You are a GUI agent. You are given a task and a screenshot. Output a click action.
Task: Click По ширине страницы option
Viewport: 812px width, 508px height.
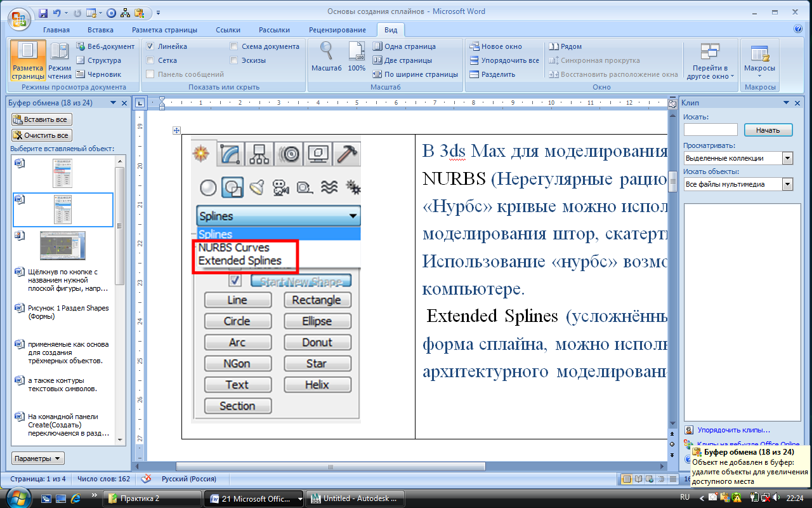tap(416, 74)
